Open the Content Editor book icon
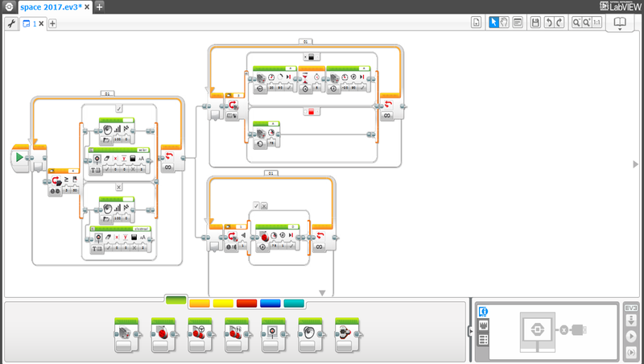The image size is (644, 364). (620, 23)
